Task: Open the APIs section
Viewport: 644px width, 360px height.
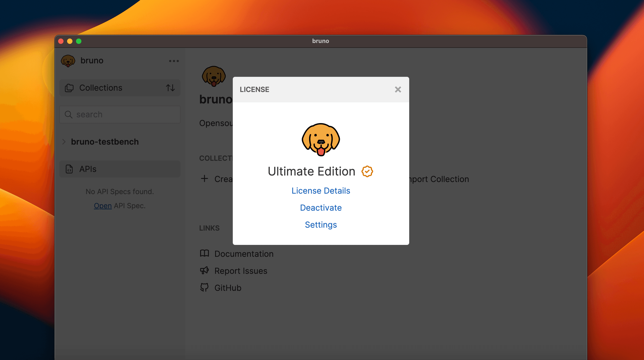Action: coord(120,169)
